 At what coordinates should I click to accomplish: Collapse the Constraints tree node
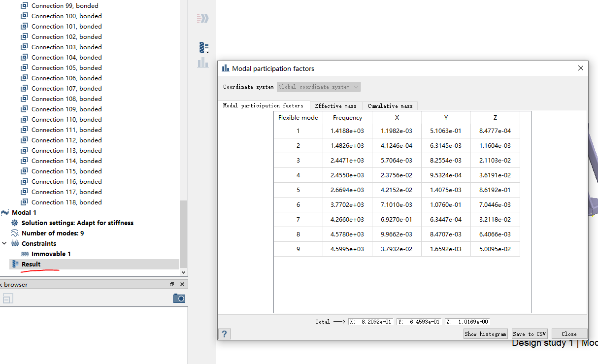click(4, 243)
